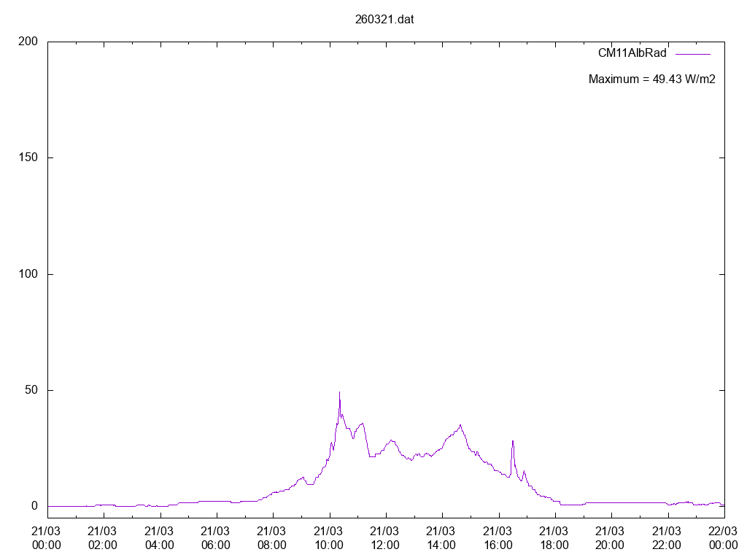The width and height of the screenshot is (747, 560).
Task: Choose the 21/03 16:00 time label
Action: (x=498, y=538)
